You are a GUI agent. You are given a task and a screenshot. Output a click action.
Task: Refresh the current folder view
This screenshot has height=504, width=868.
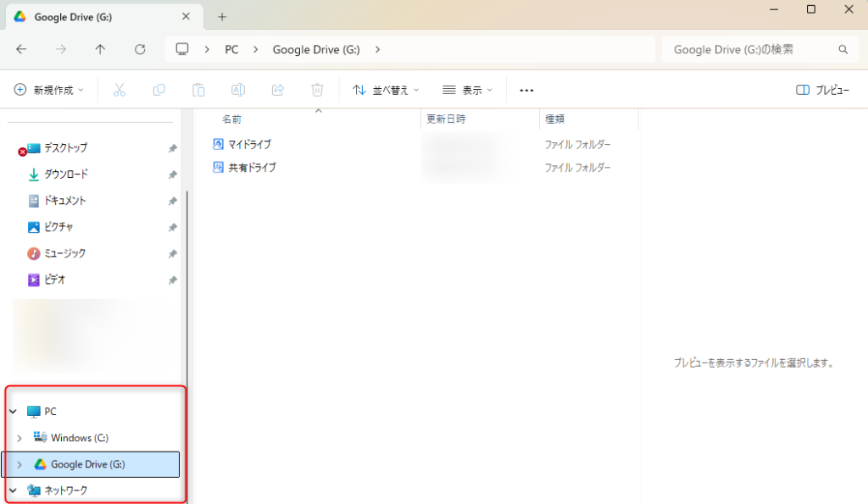(x=140, y=49)
